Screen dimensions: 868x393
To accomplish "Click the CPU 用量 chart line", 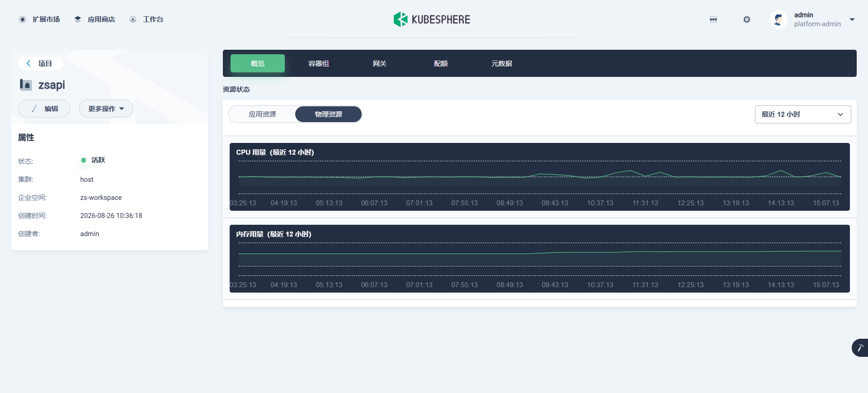I will click(540, 175).
